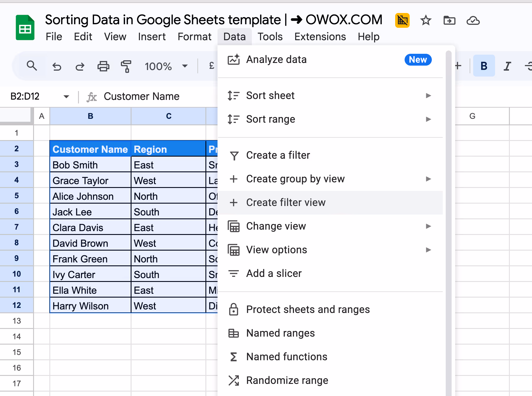Open the Format menu
This screenshot has height=396, width=532.
(194, 36)
